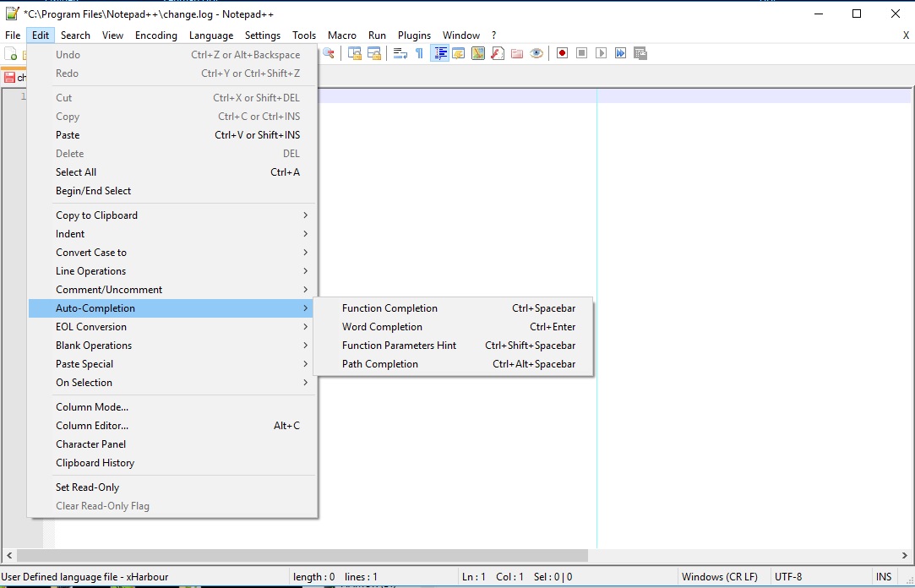Viewport: 915px width, 588px height.
Task: Choose Function Parameters Hint entry
Action: [453, 346]
